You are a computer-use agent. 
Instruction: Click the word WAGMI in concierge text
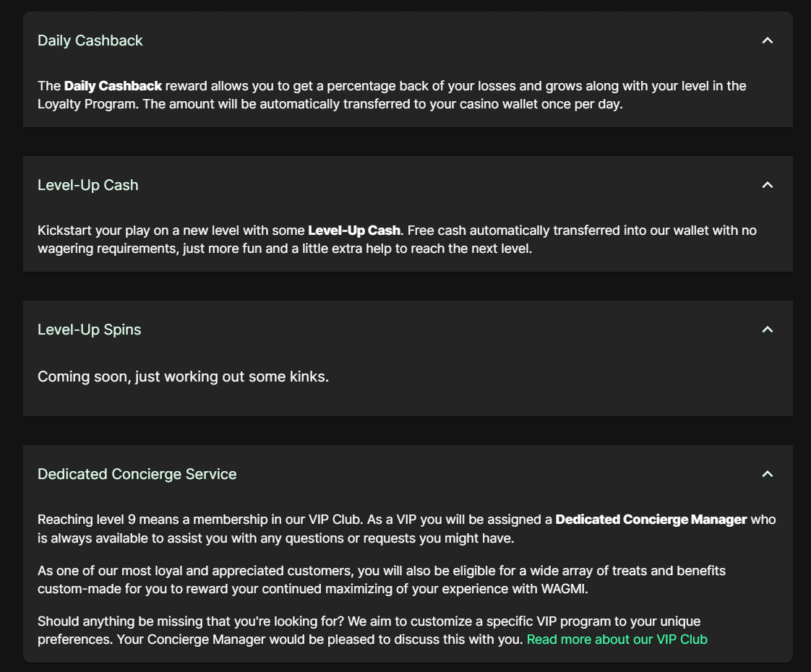click(x=563, y=588)
